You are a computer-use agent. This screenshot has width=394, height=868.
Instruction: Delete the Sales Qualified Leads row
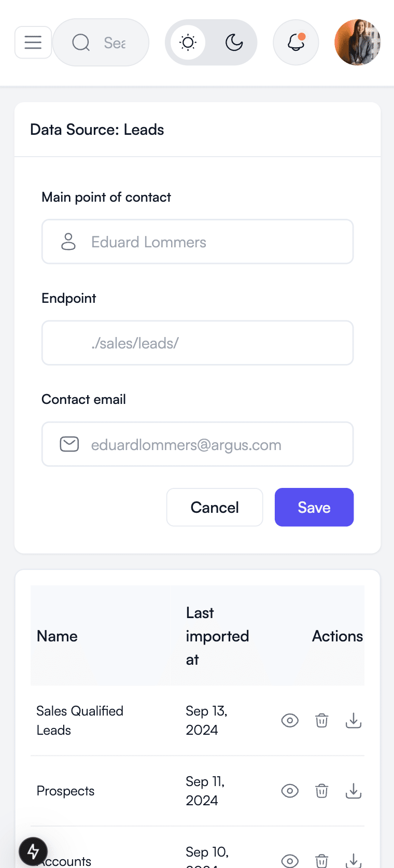pos(322,720)
